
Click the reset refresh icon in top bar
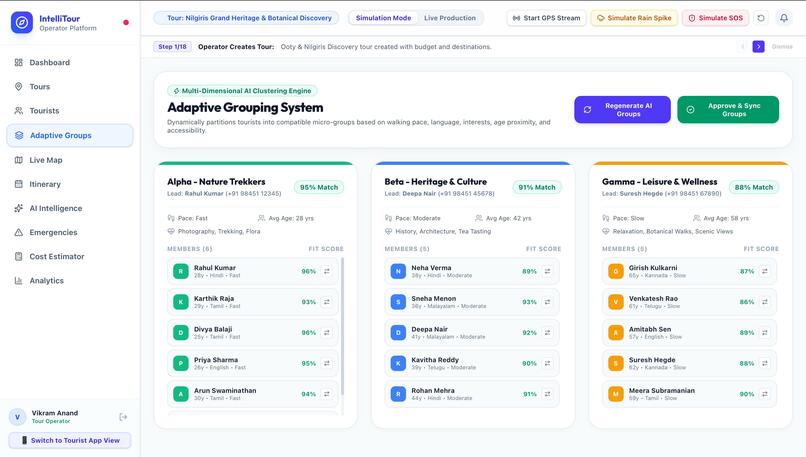(x=761, y=18)
